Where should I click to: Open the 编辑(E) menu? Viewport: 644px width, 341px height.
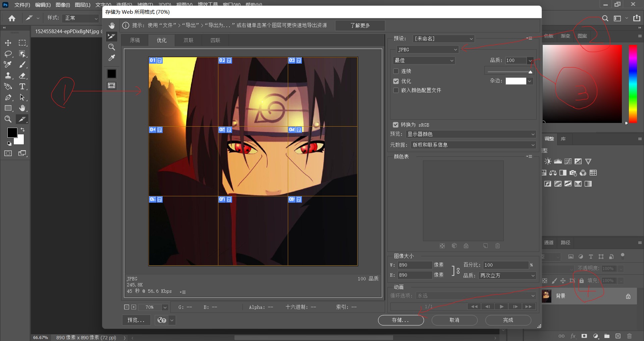click(x=43, y=5)
